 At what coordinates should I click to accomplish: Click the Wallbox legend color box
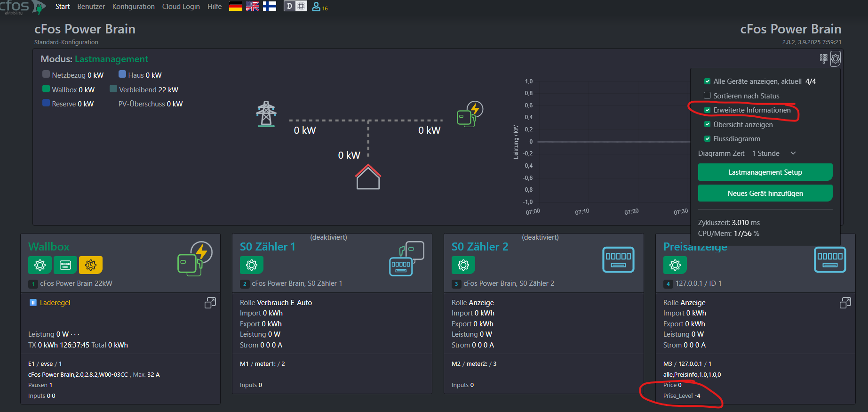tap(46, 89)
